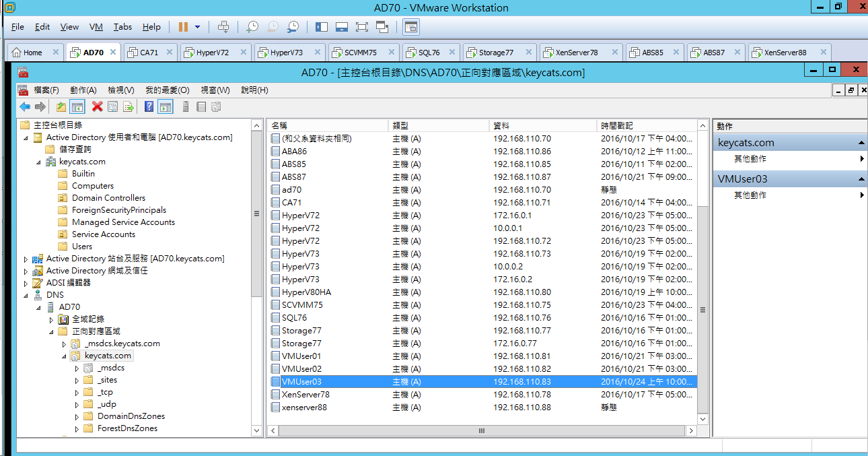The height and width of the screenshot is (456, 868).
Task: Click the record list horizontal scrollbar
Action: coord(482,430)
